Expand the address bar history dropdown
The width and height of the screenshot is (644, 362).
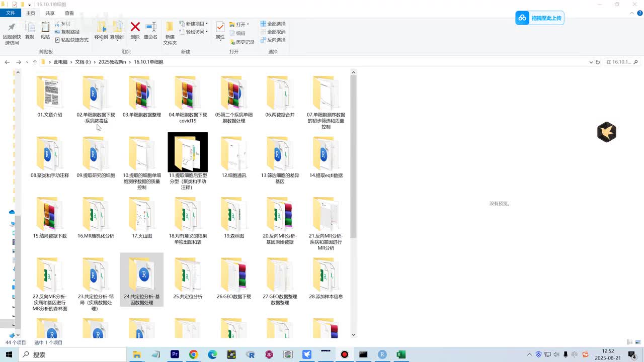pos(591,62)
